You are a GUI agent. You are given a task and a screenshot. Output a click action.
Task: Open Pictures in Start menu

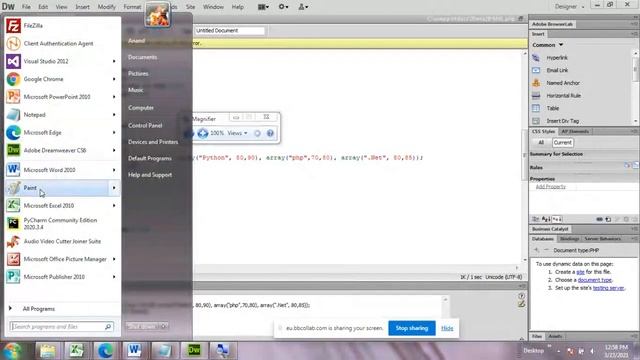tap(138, 73)
